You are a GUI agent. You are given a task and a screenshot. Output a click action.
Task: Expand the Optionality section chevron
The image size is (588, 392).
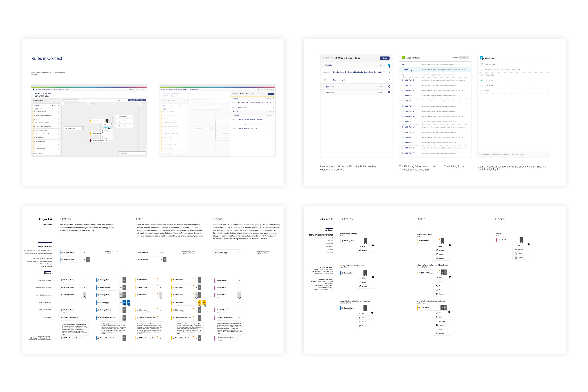tap(323, 87)
